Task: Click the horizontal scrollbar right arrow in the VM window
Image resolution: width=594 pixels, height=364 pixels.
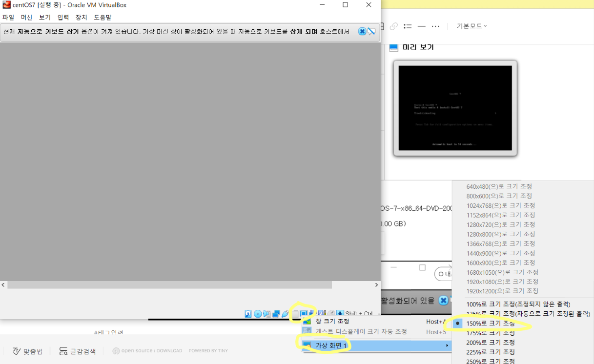Action: 376,284
